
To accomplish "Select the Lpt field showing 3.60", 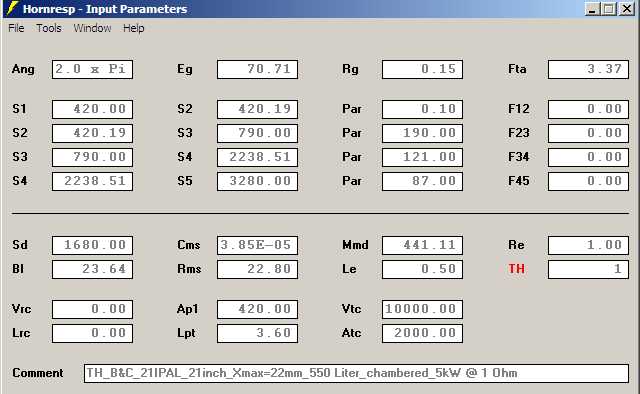I will 258,334.
